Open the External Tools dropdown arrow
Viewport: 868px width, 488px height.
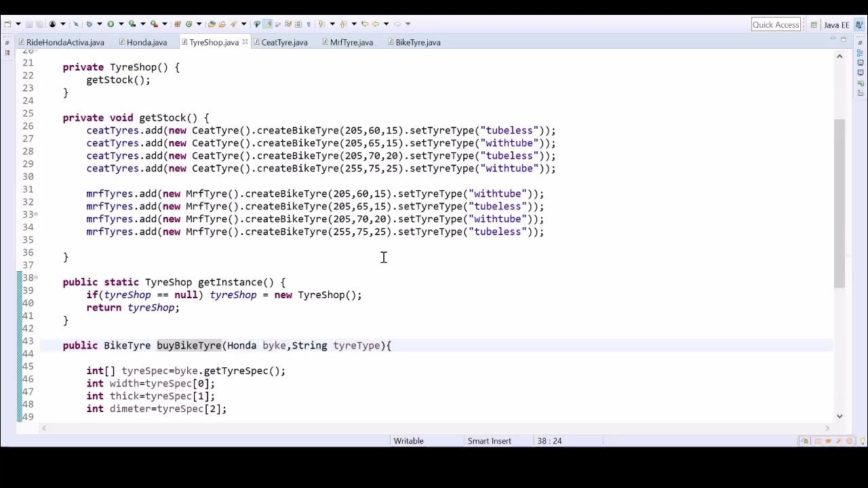165,24
